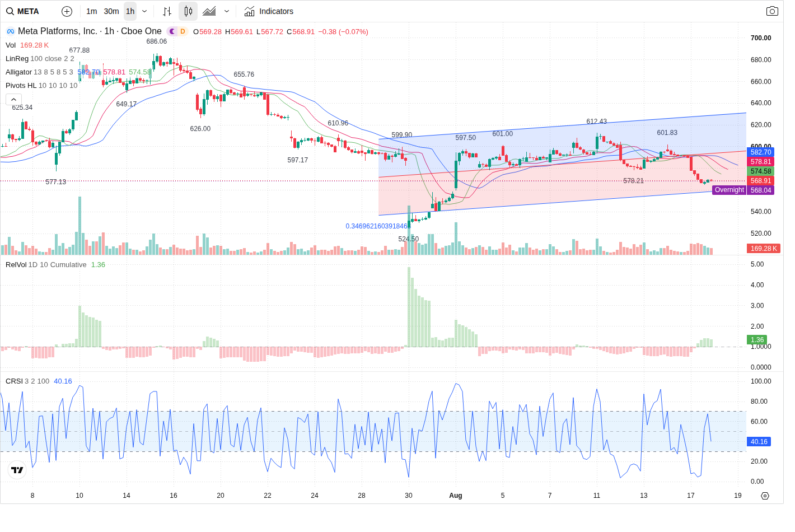This screenshot has width=795, height=532.
Task: Open the Indicators dialog
Action: [269, 11]
